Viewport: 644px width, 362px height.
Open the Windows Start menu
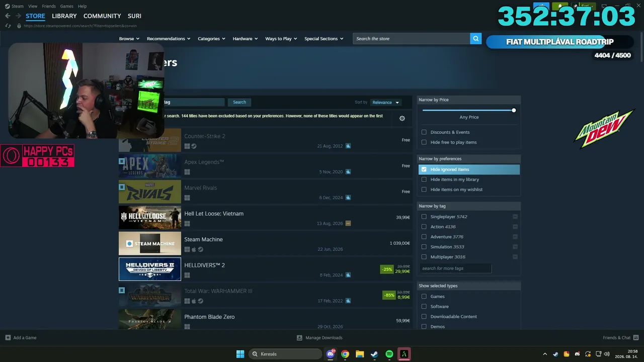240,354
